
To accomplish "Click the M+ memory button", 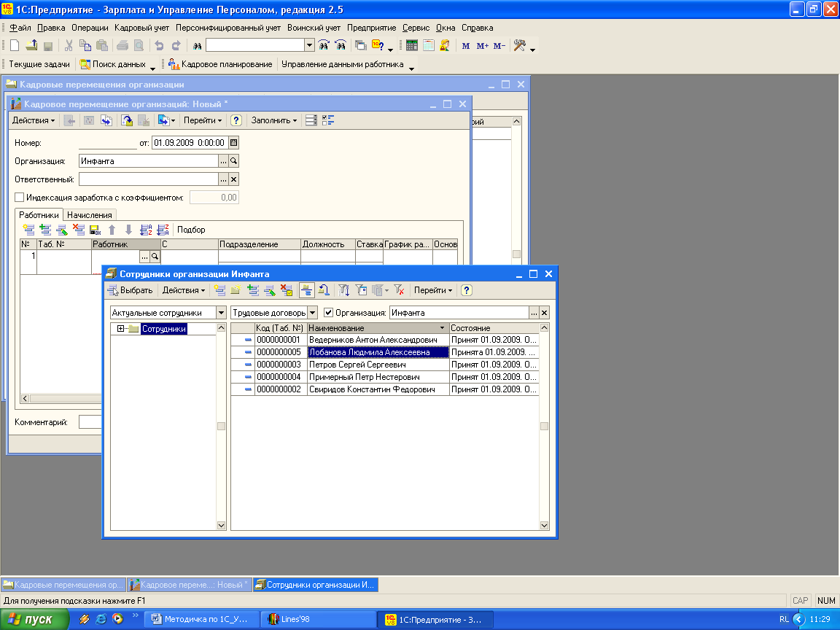I will tap(482, 45).
